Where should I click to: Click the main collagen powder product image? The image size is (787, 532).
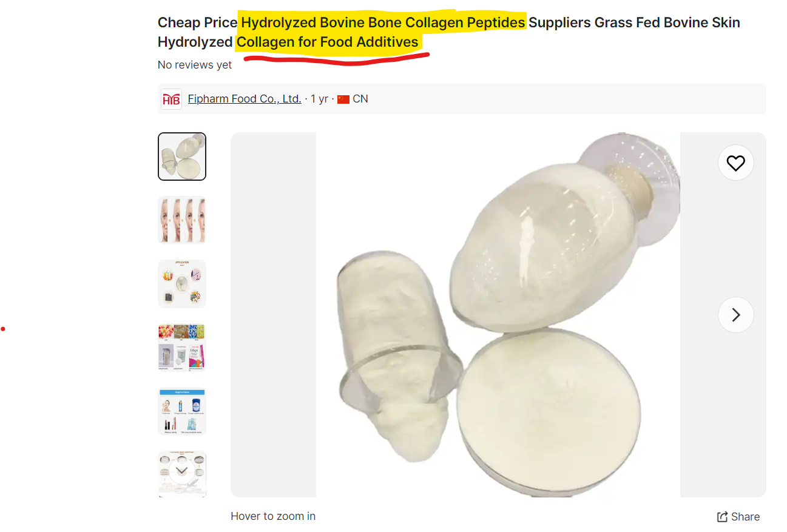pos(498,315)
